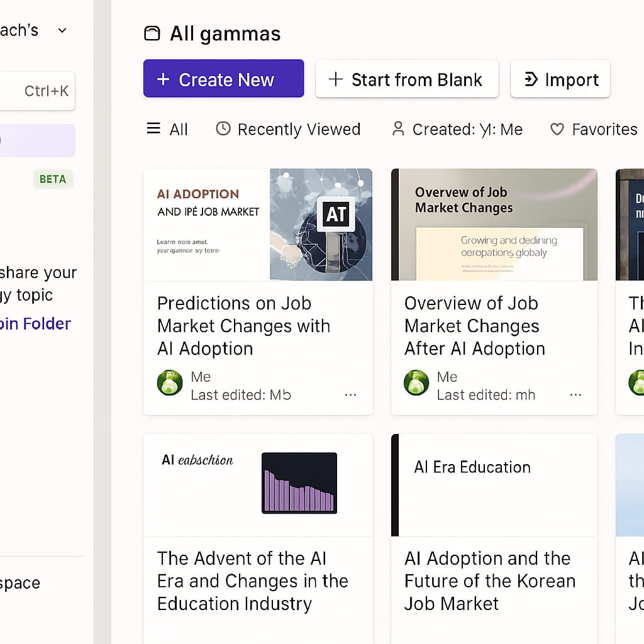Screen dimensions: 644x644
Task: Click the list icon beside the All filter
Action: point(153,129)
